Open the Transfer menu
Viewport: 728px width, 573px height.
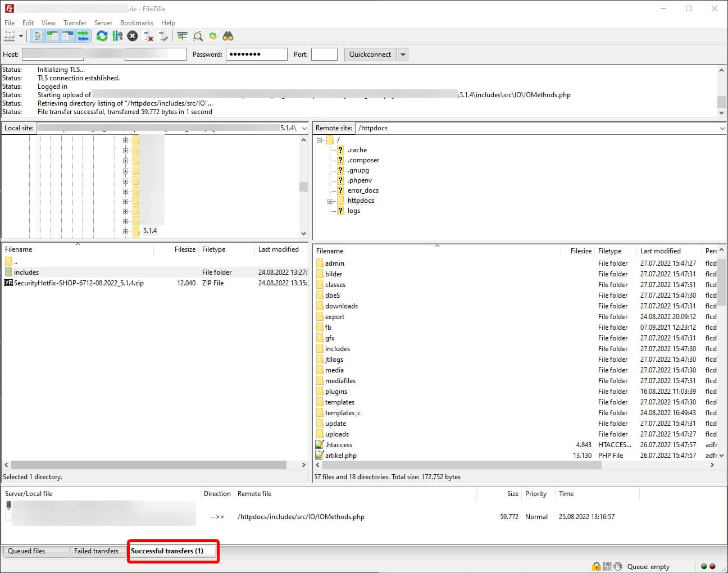pos(75,23)
